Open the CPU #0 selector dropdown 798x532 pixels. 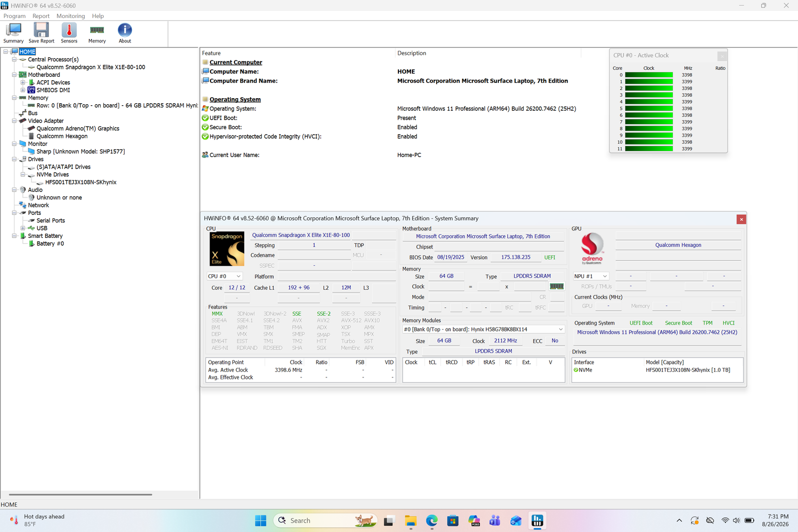(x=224, y=276)
